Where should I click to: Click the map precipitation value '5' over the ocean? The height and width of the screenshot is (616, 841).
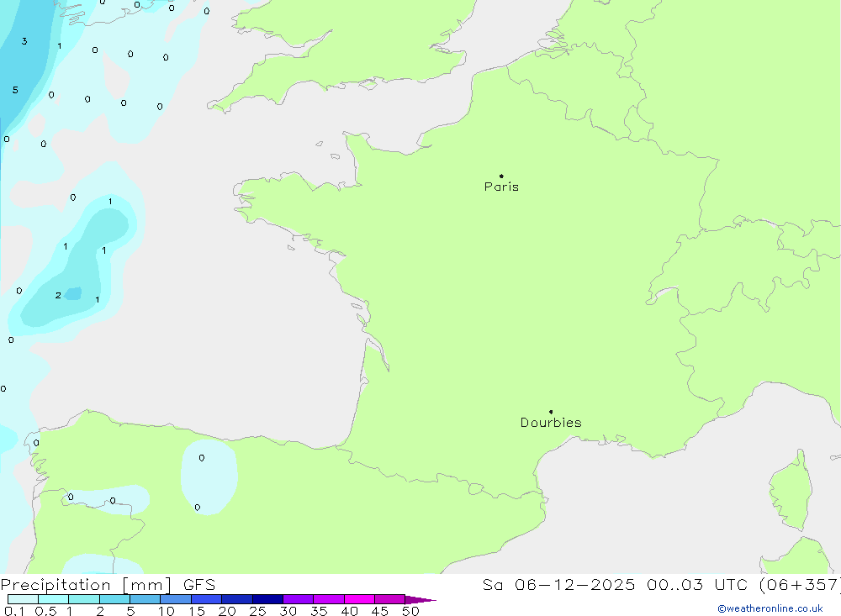15,90
